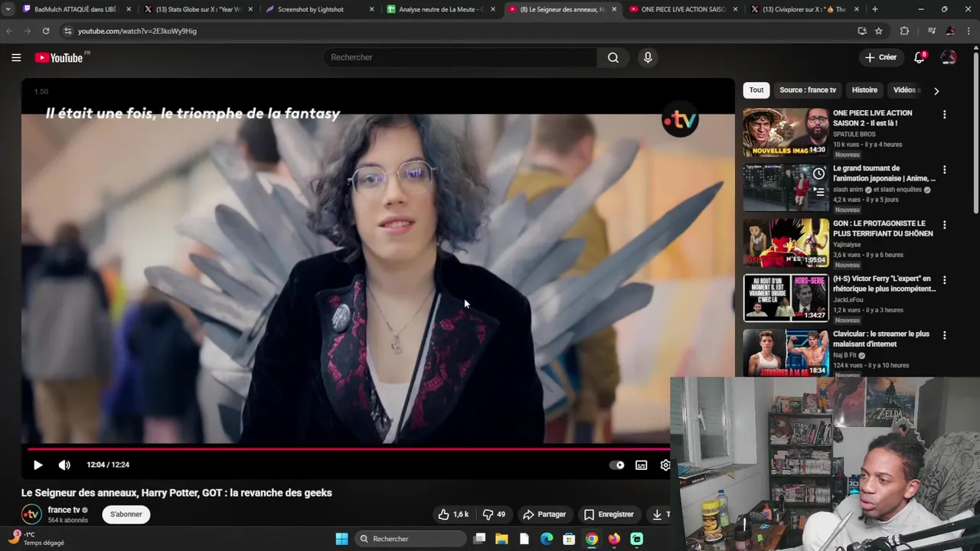Open options for ONE PIECE LIVE ACTION video

944,114
